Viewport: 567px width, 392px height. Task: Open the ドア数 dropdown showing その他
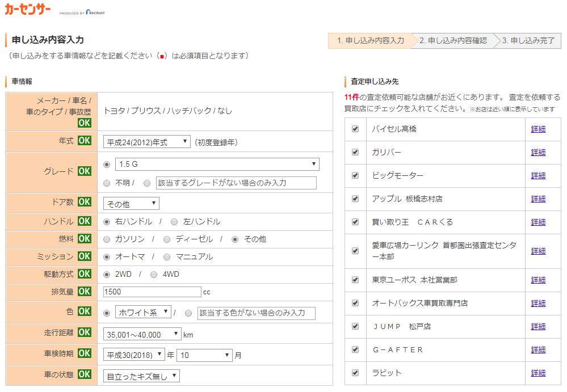coord(131,204)
